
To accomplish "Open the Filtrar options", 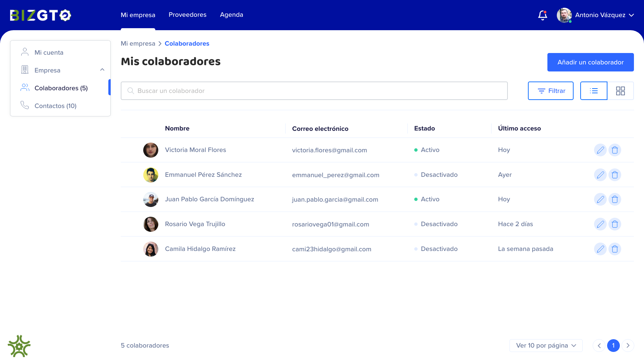I will (550, 91).
